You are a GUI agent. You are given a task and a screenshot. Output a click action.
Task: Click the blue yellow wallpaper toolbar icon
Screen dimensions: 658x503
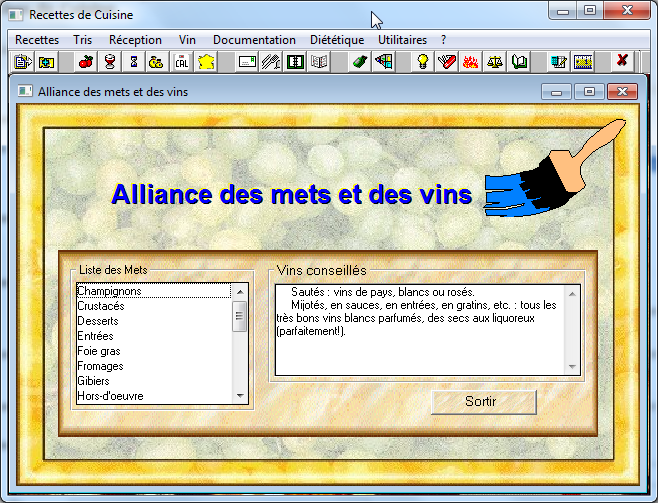pyautogui.click(x=583, y=62)
